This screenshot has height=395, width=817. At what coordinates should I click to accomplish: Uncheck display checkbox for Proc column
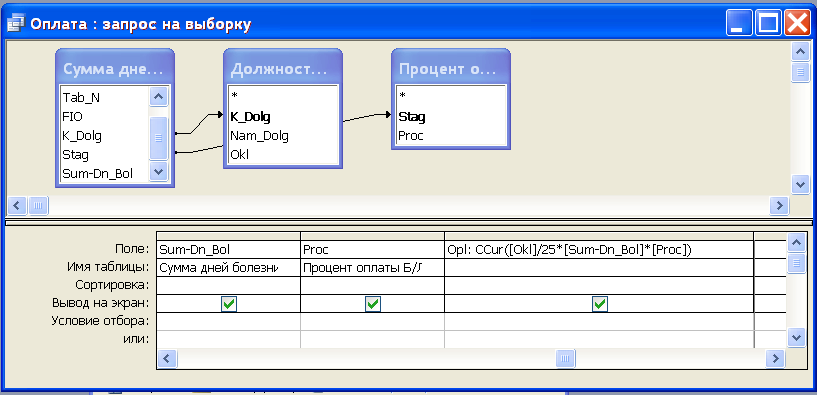pos(373,304)
